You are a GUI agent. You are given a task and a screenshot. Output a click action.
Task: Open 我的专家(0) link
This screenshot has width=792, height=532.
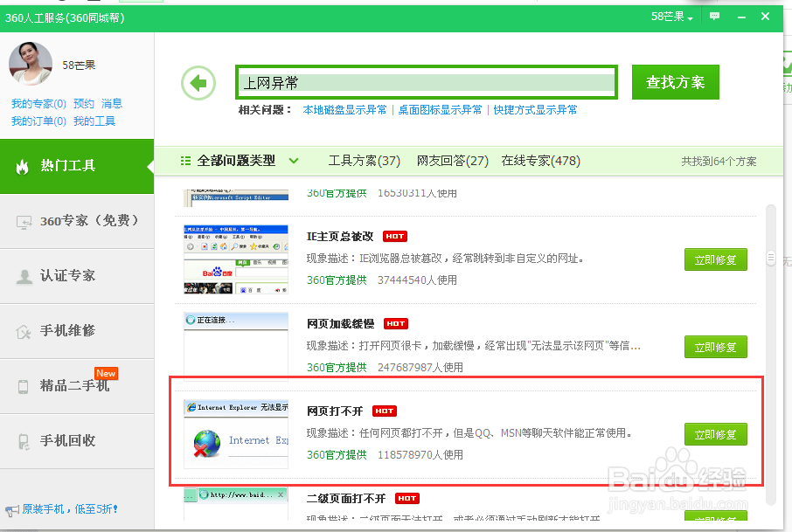coord(38,104)
